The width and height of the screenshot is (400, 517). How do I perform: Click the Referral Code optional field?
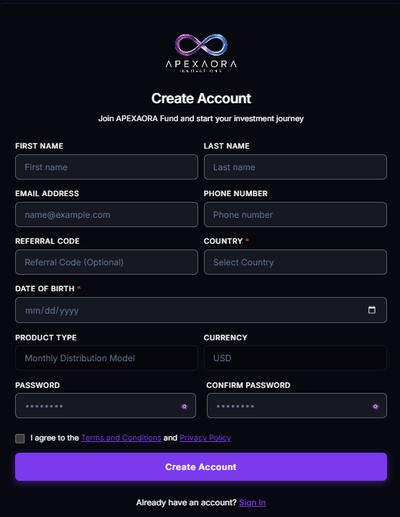[x=106, y=262]
